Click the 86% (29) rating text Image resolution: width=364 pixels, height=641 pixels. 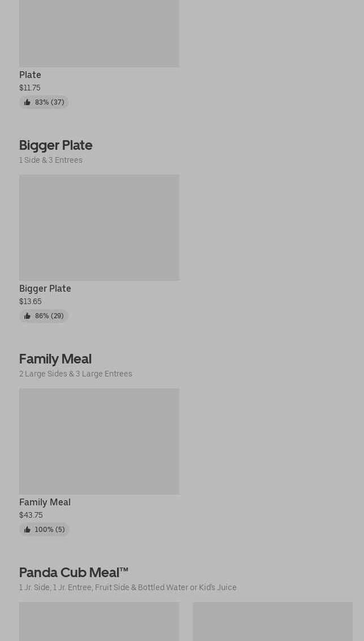[49, 316]
